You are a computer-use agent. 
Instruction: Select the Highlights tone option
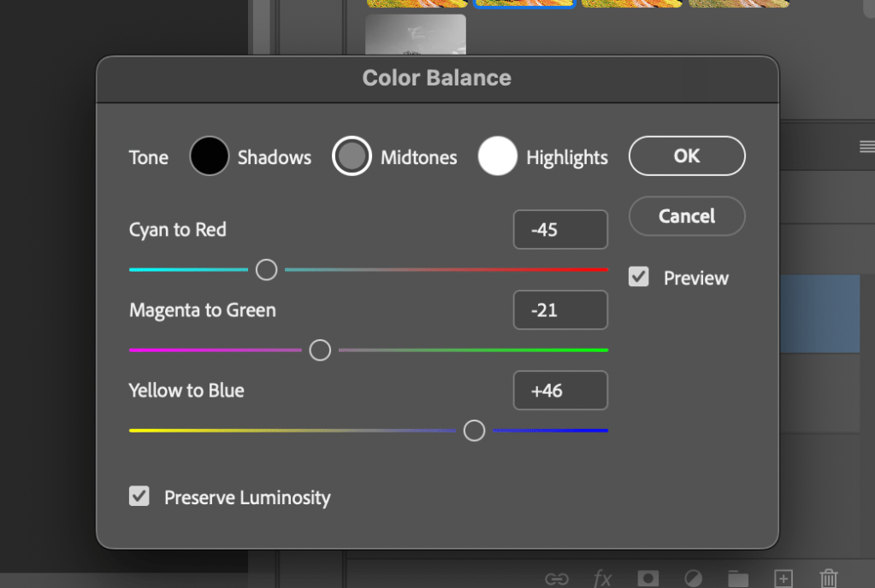tap(498, 157)
